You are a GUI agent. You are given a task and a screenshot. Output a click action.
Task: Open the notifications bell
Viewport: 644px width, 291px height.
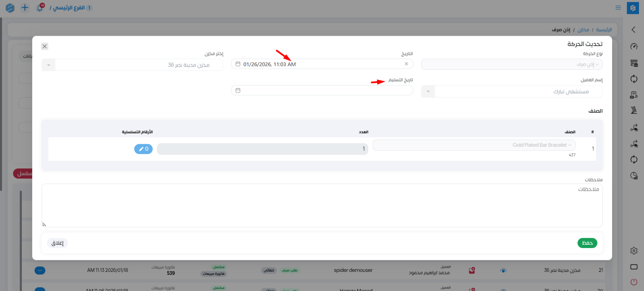[x=40, y=8]
